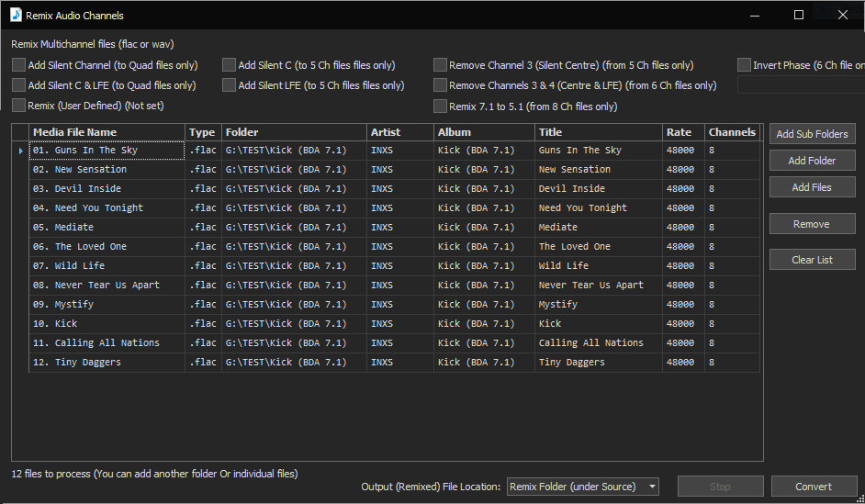
Task: Start conversion with the Convert button
Action: pyautogui.click(x=813, y=487)
